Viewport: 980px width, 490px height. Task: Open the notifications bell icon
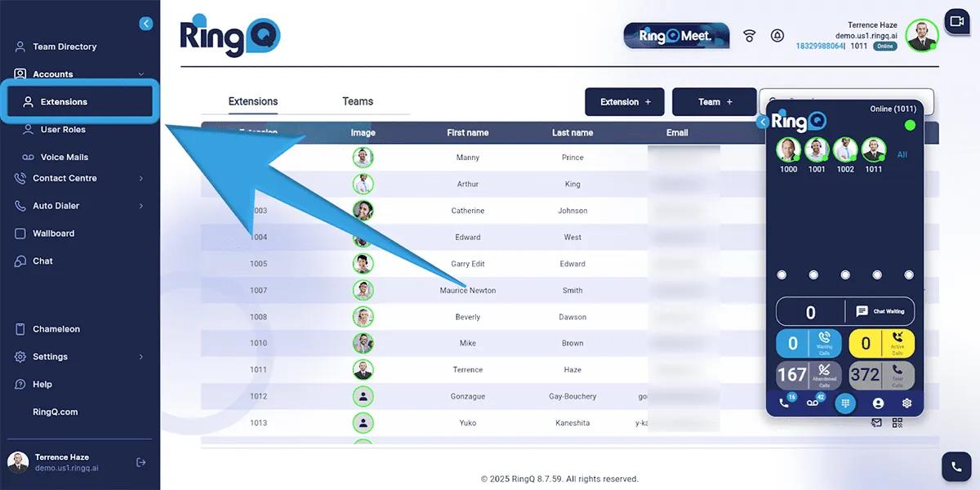tap(777, 36)
